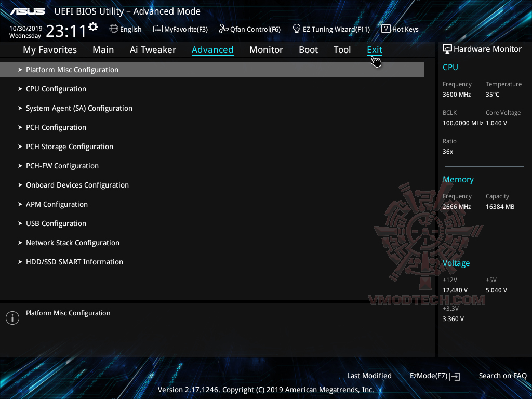Click the BCLK value 100.0000 MHz
Viewport: 532px width, 399px height.
click(463, 123)
